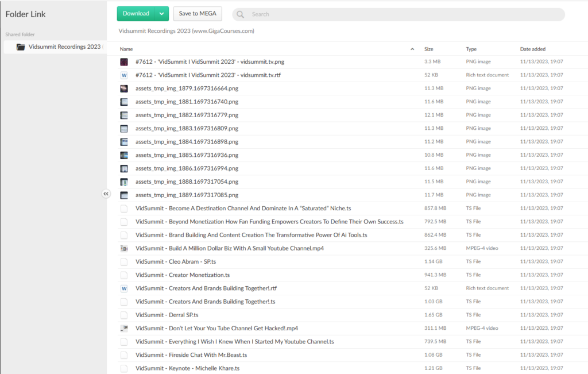Click the search magnifier icon
This screenshot has width=588, height=374.
pyautogui.click(x=241, y=14)
